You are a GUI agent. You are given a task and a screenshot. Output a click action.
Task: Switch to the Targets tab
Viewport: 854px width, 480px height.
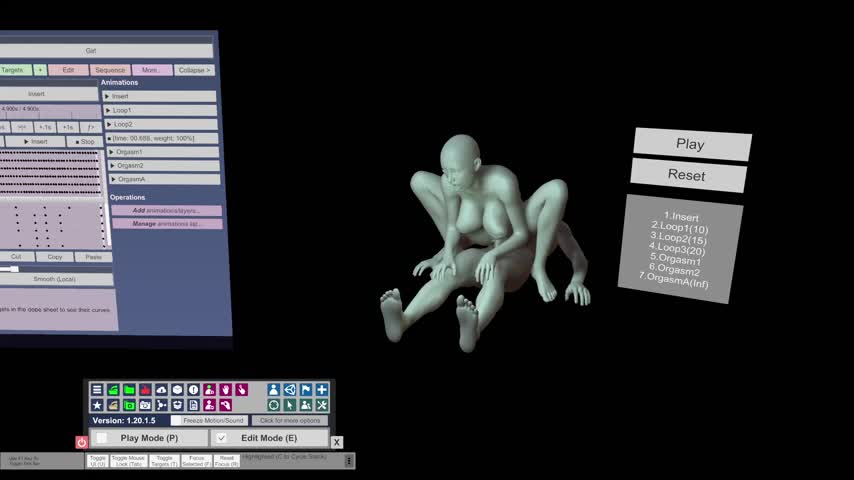(15, 70)
